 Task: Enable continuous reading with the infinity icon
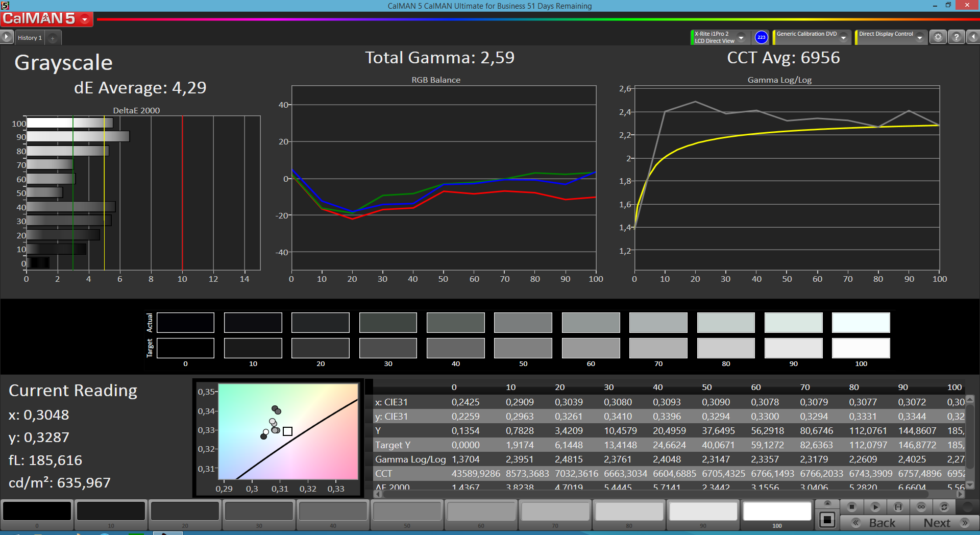[x=921, y=507]
